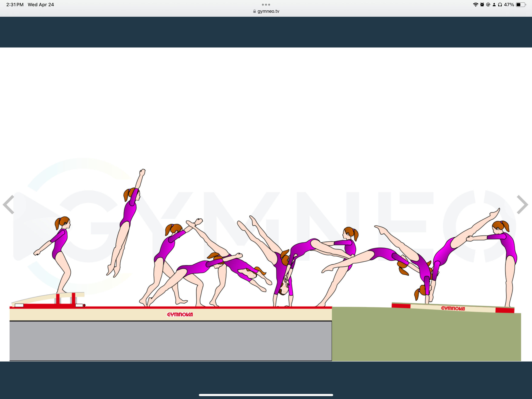The image size is (532, 399).
Task: Tap the padlock icon beside gymneo.tv
Action: [255, 11]
